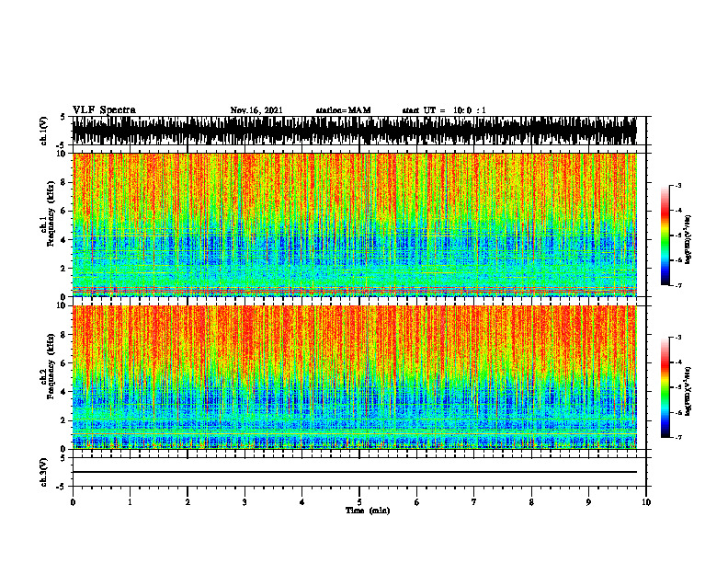Viewport: 728px width, 563px height.
Task: Click time axis tick label "0"
Action: 73,502
